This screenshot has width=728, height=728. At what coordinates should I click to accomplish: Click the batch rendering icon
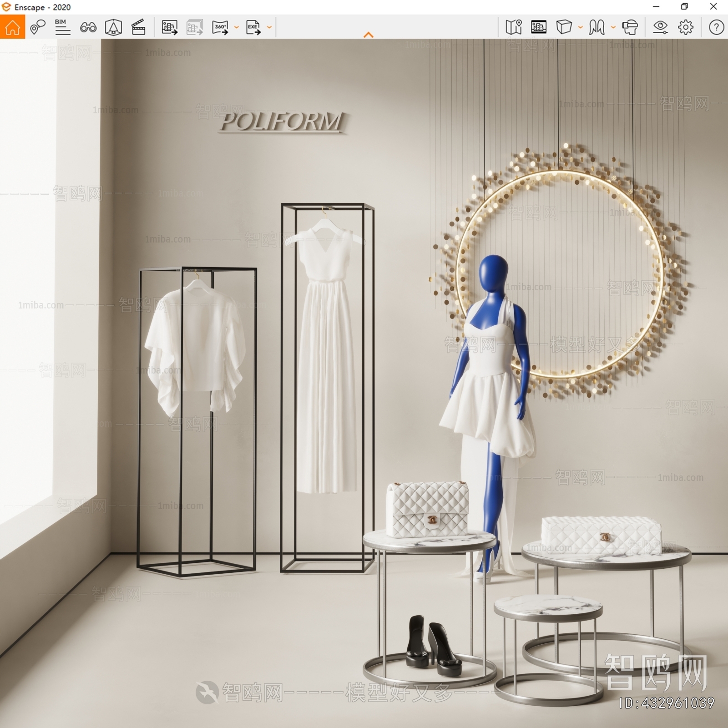195,27
